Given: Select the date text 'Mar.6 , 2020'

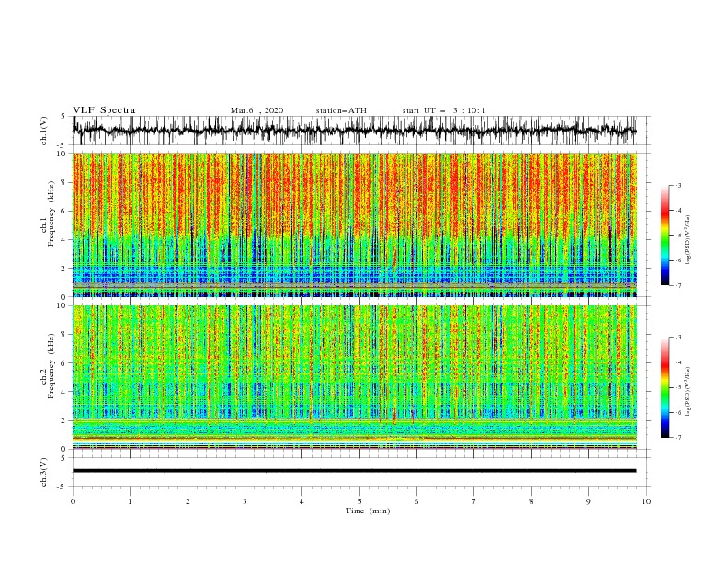Looking at the screenshot, I should point(256,110).
